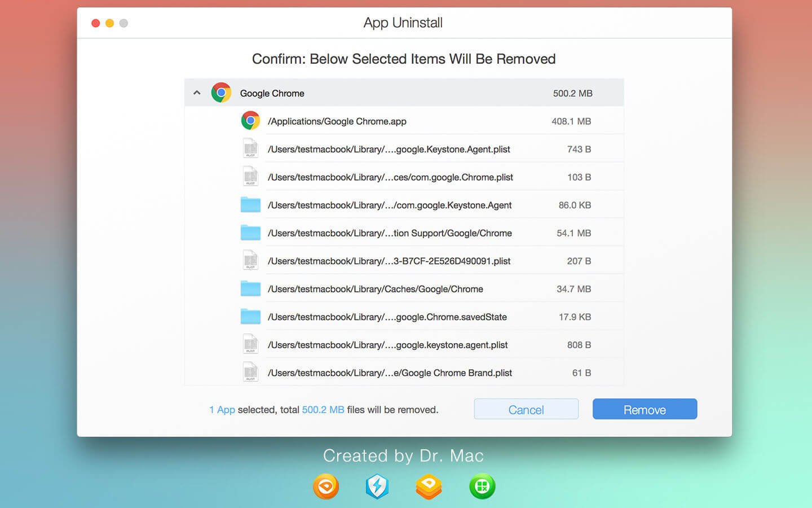Select the tion Support/Google/Chrome path text
Screen dimensions: 812x508
pos(390,233)
